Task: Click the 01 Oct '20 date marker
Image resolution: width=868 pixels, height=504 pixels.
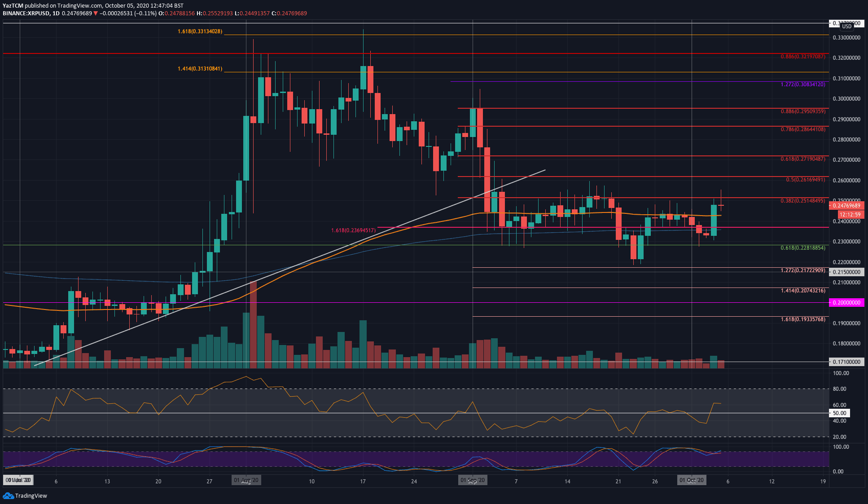Action: tap(692, 480)
